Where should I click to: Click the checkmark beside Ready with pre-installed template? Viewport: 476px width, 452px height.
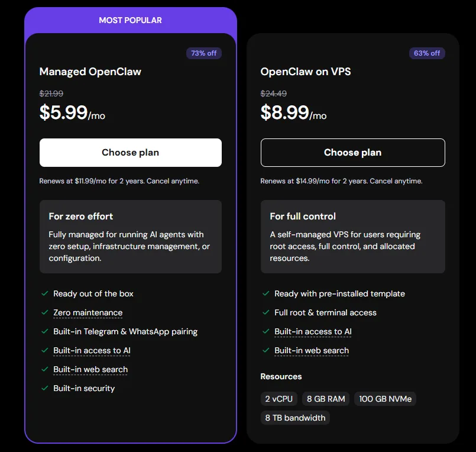(265, 293)
